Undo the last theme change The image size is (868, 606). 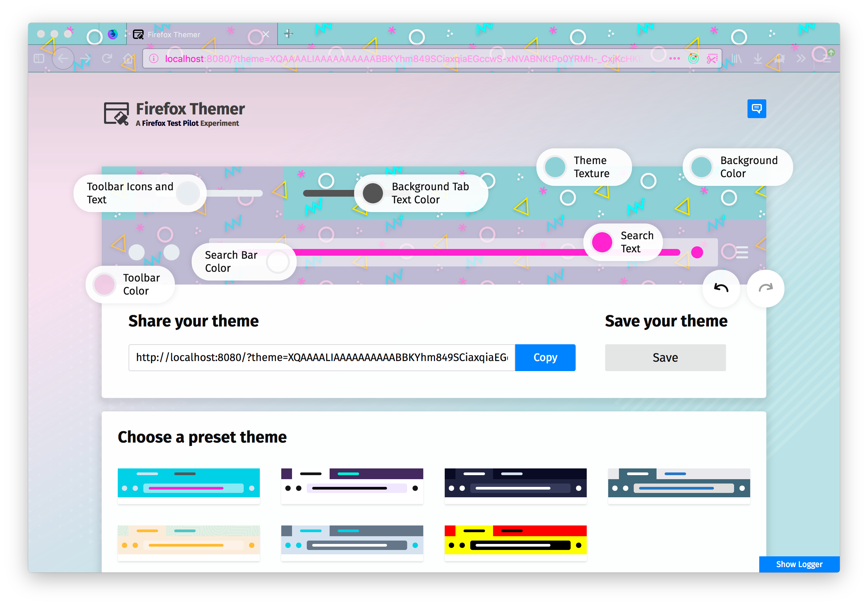pos(721,289)
